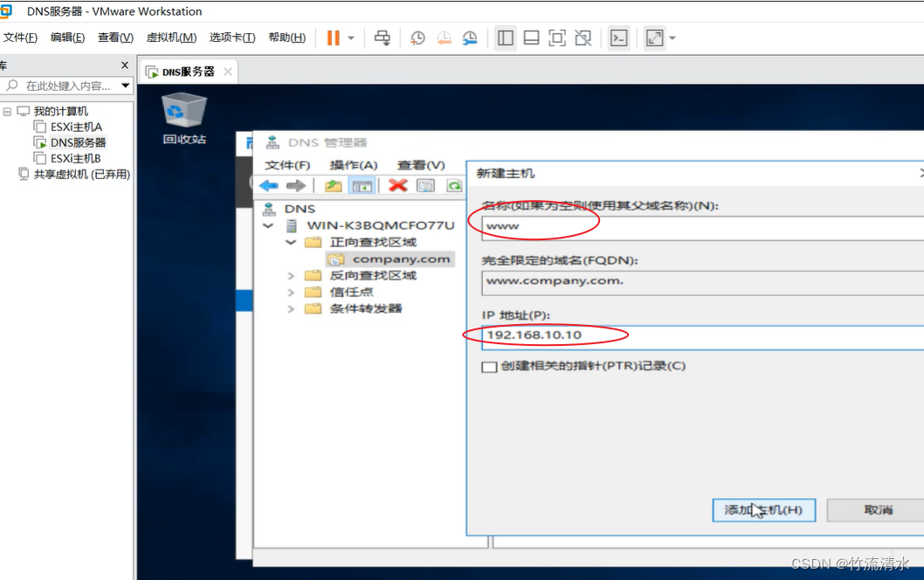This screenshot has width=924, height=580.
Task: Open the 编辑(E) menu in VMware
Action: coord(67,38)
